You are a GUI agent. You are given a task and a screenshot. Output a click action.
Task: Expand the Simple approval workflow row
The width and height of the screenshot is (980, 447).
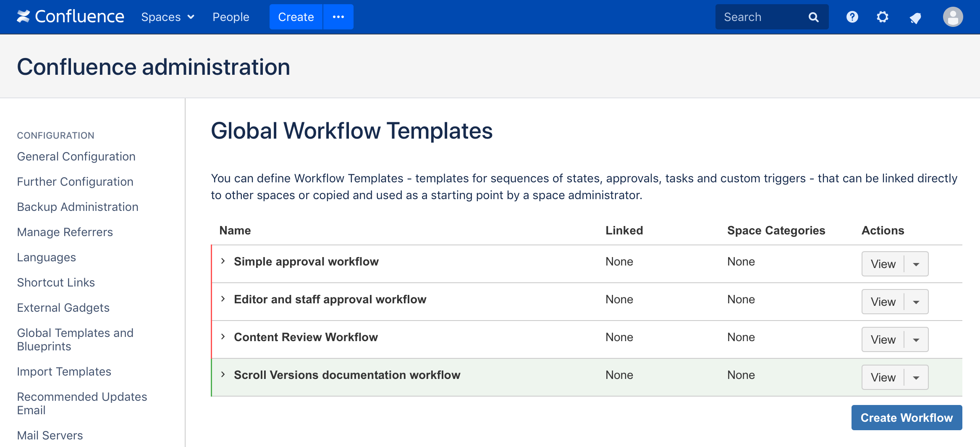pos(223,261)
